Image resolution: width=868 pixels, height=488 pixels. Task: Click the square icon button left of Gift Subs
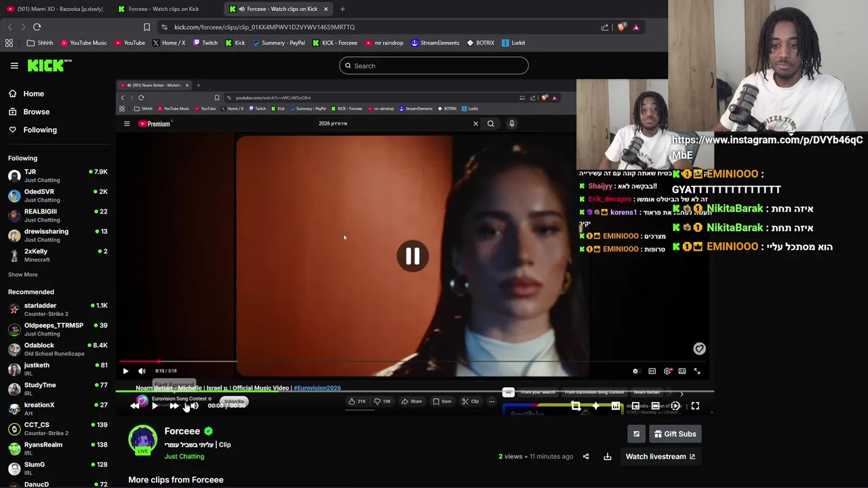coord(636,434)
